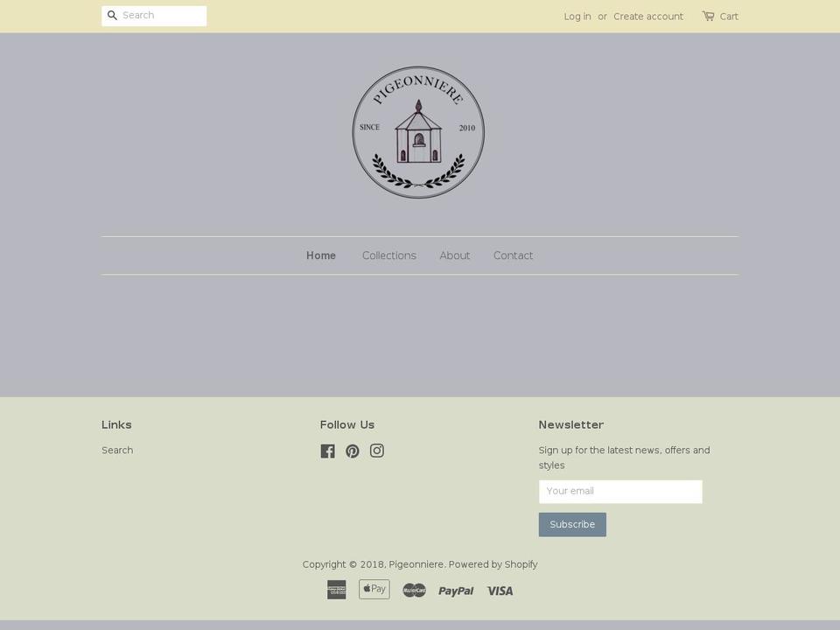Image resolution: width=840 pixels, height=630 pixels.
Task: Open the About menu item
Action: [455, 255]
